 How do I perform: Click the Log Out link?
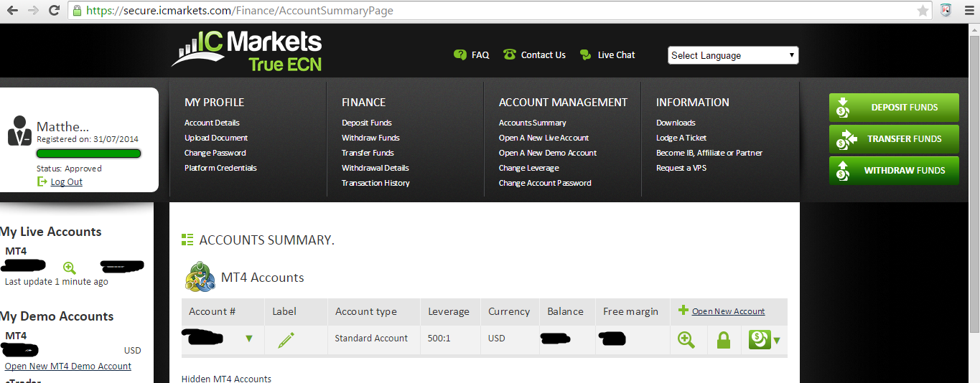click(66, 182)
